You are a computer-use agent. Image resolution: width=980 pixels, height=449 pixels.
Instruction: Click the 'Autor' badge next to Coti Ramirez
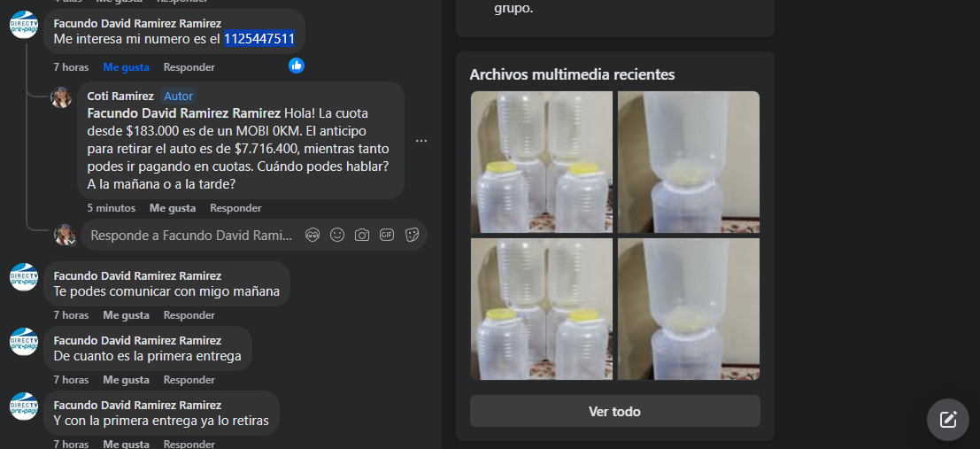click(x=179, y=96)
